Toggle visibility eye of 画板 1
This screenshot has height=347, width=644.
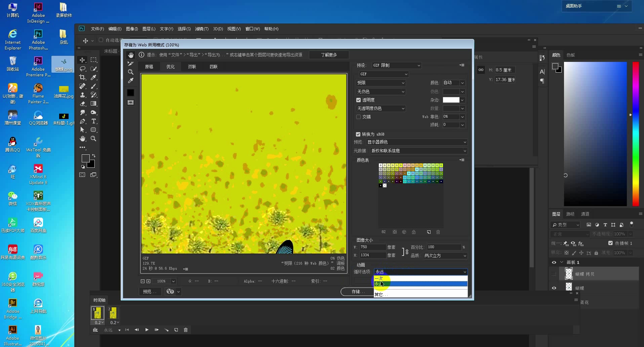pos(554,262)
